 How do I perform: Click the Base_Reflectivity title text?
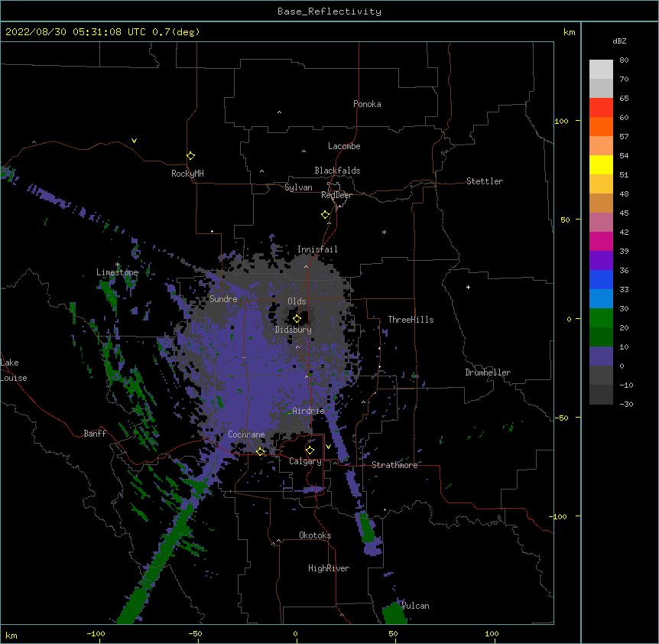(329, 11)
